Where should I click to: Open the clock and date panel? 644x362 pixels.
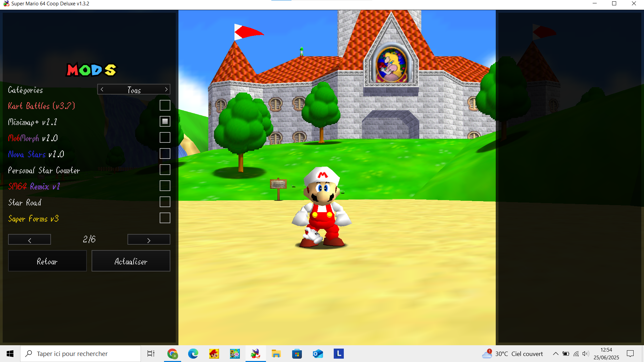click(606, 354)
